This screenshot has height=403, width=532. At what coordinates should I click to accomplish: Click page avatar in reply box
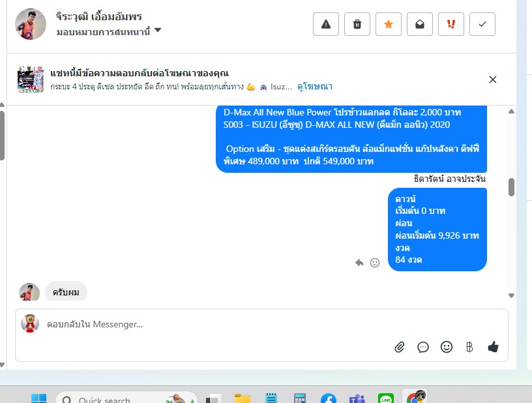tap(30, 323)
